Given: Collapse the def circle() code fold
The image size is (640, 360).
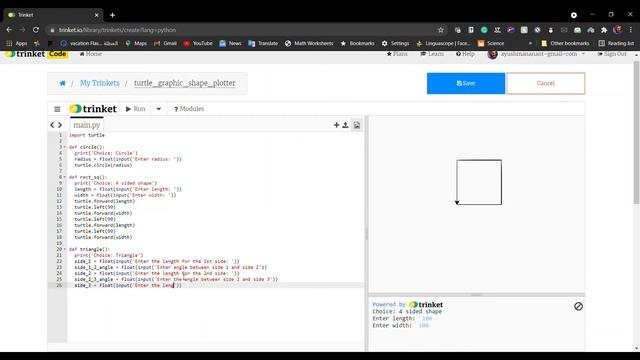Looking at the screenshot, I should coord(64,147).
